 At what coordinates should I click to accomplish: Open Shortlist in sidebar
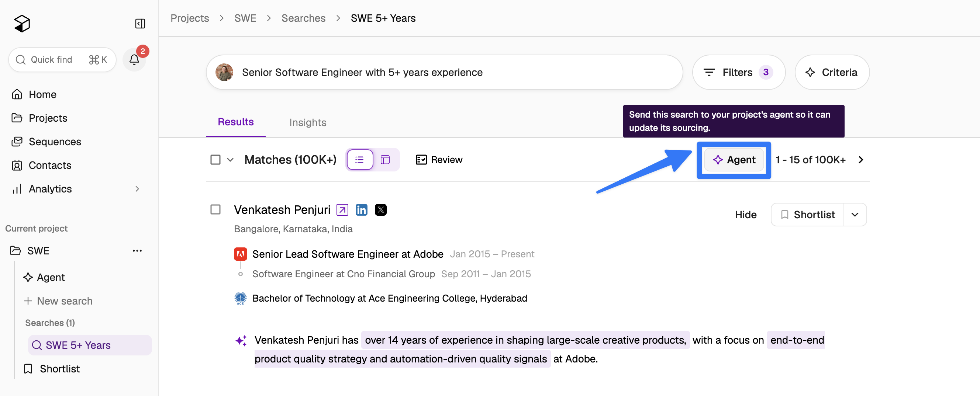(x=52, y=368)
